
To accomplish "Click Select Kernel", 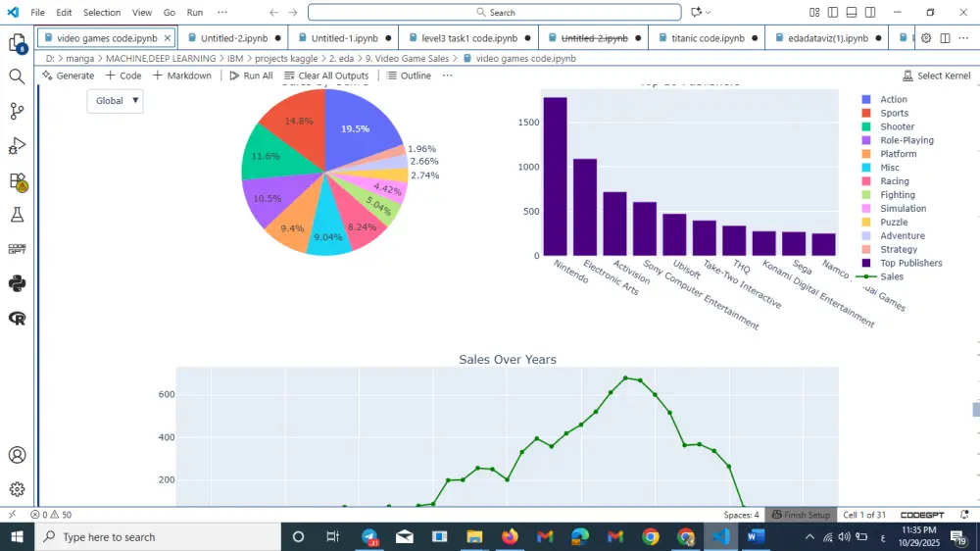I will point(937,75).
